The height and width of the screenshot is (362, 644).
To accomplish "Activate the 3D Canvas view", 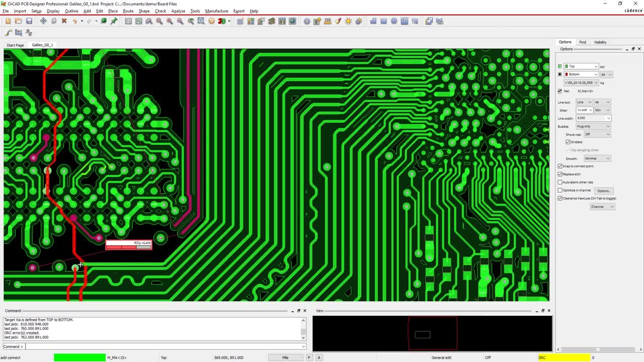I will click(x=221, y=21).
